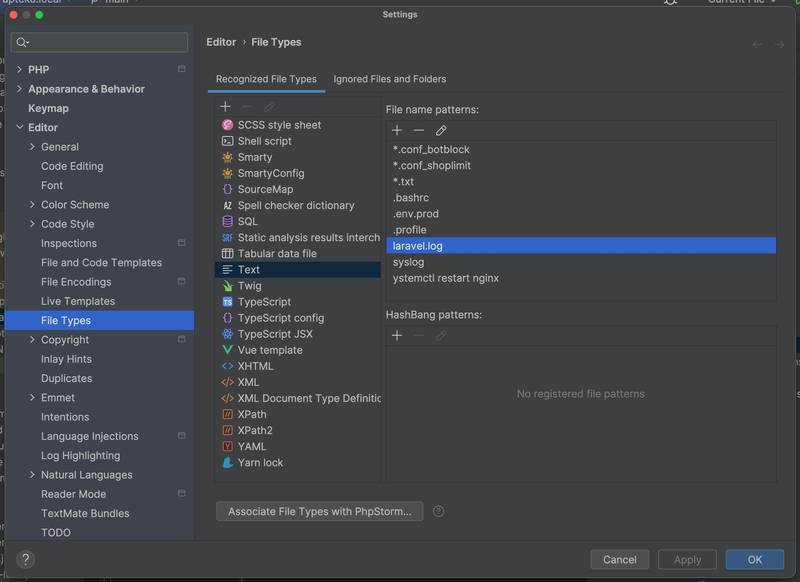
Task: Click the XHTML icon
Action: [228, 366]
